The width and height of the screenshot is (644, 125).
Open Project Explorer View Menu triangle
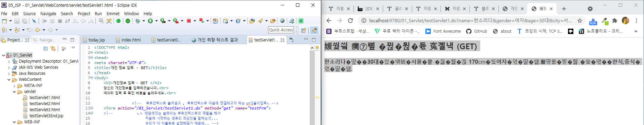point(73,48)
